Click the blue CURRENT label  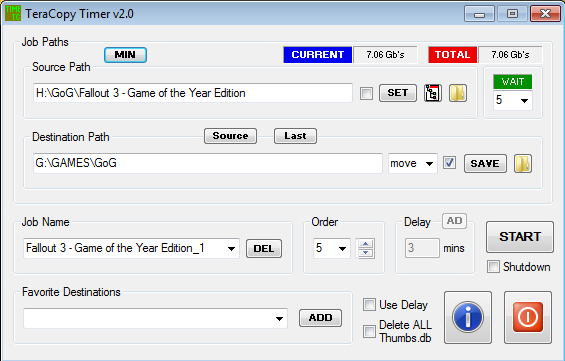(x=317, y=55)
